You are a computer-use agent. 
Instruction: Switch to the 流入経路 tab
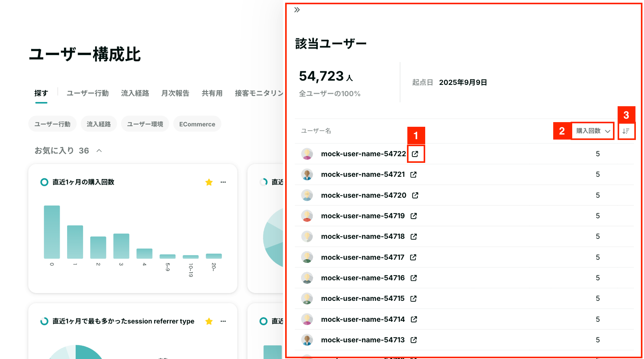coord(135,93)
